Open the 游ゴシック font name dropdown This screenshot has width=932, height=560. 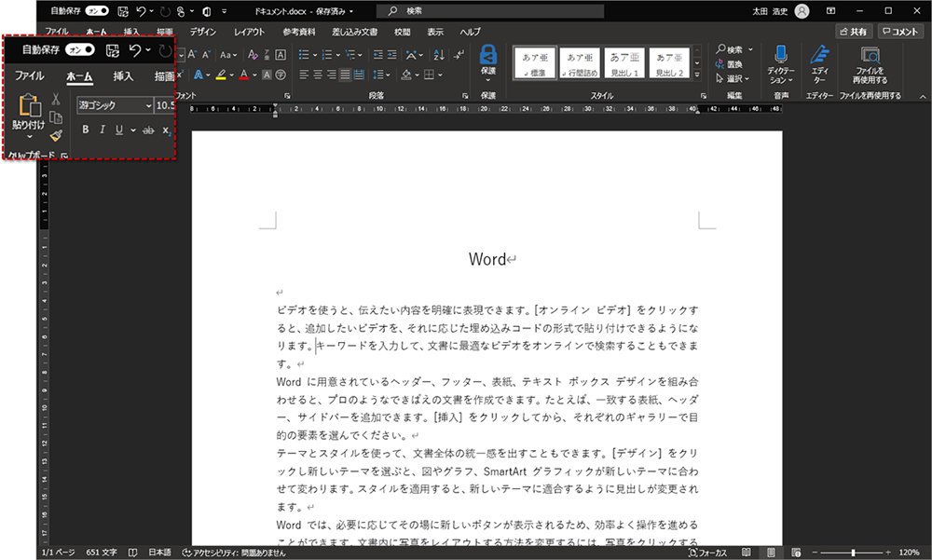pyautogui.click(x=148, y=106)
